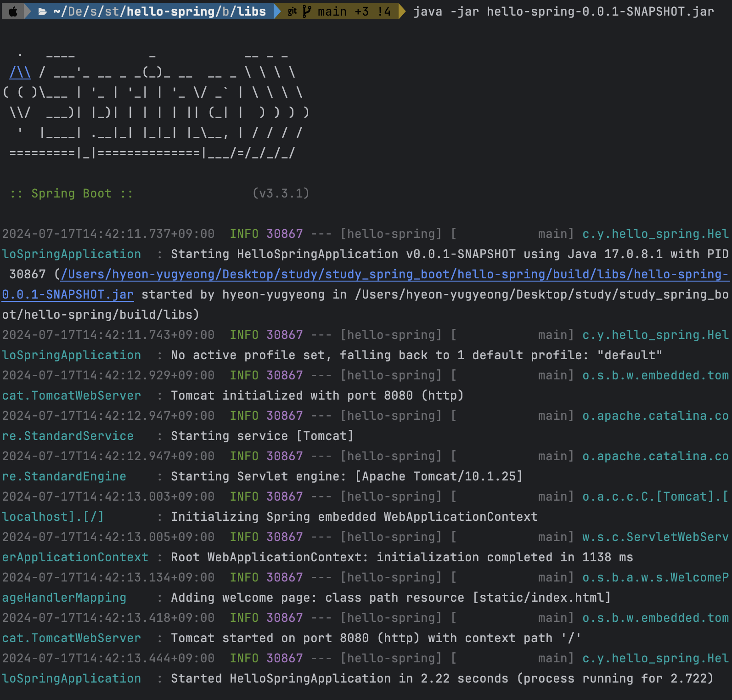Click logger prefix 'w.s.c.ServletWebServ'
The image size is (732, 700).
coord(655,537)
